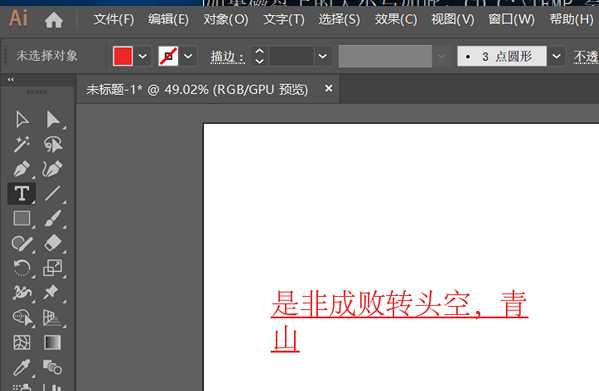This screenshot has height=391, width=599.
Task: Click the stroke weight input field
Action: pos(292,57)
